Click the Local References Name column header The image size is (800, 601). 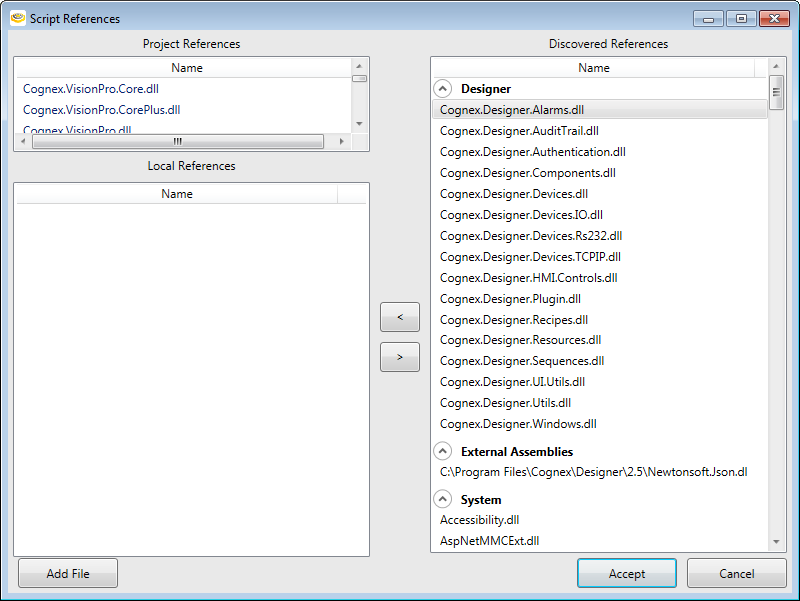coord(177,194)
